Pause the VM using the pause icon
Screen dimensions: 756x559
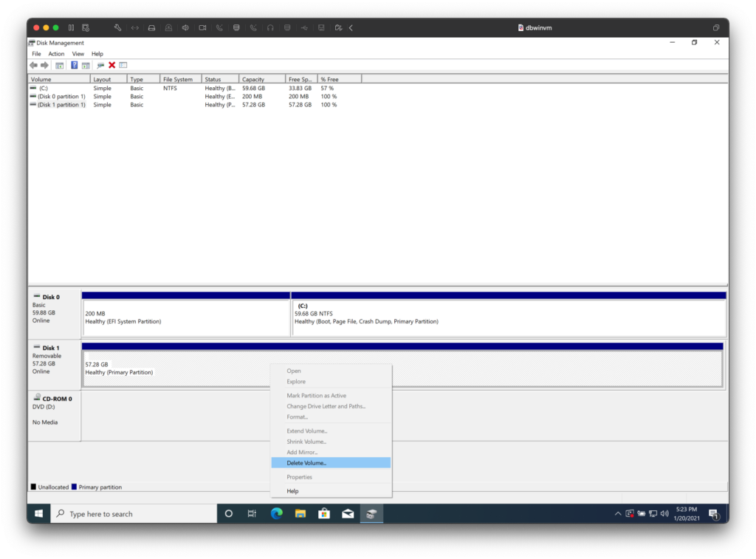click(71, 28)
